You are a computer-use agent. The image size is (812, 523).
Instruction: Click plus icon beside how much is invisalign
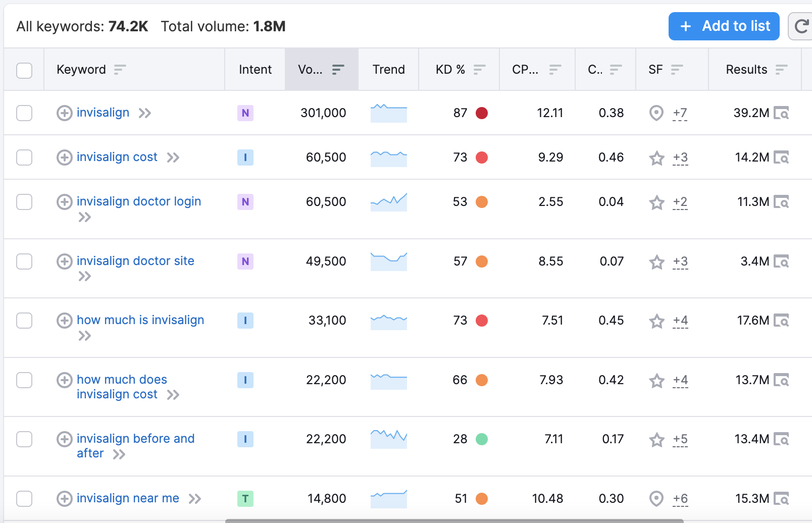click(64, 321)
